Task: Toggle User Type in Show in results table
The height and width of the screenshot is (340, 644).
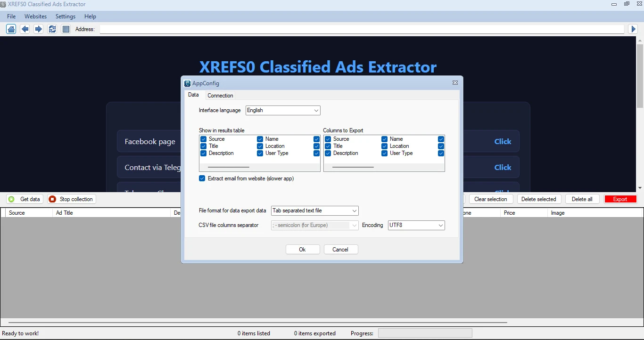Action: [260, 153]
